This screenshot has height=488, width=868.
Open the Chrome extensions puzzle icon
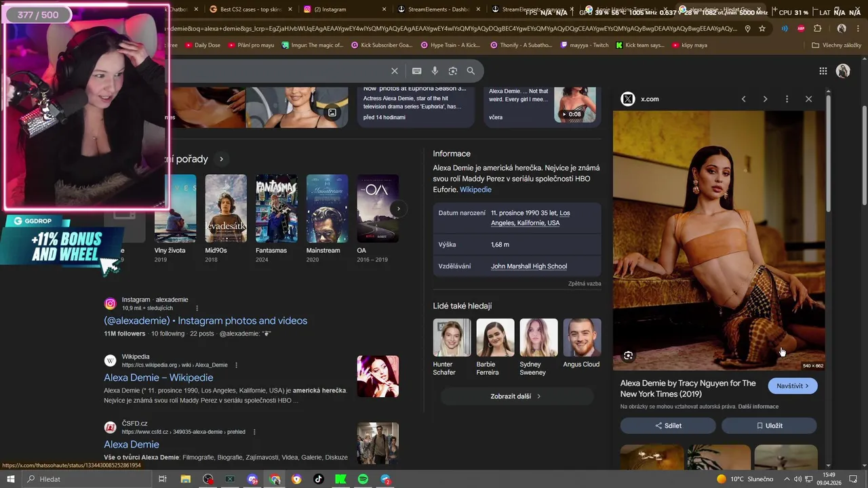(817, 28)
